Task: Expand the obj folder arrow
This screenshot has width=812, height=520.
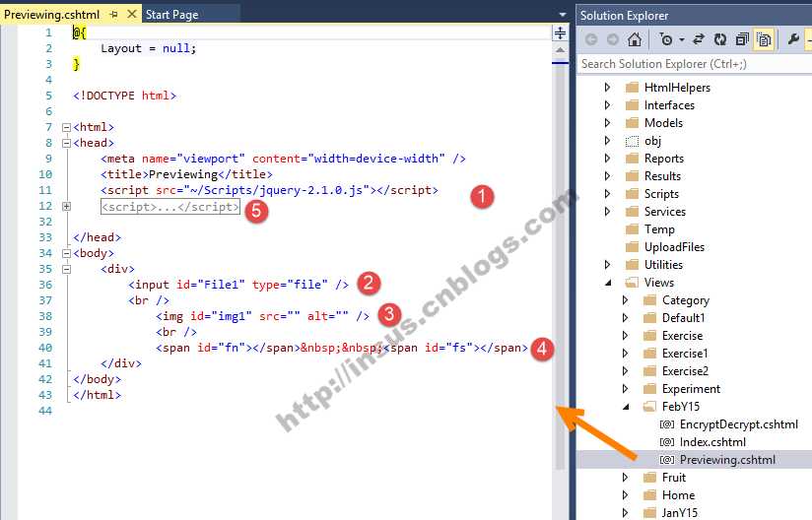Action: coord(607,140)
